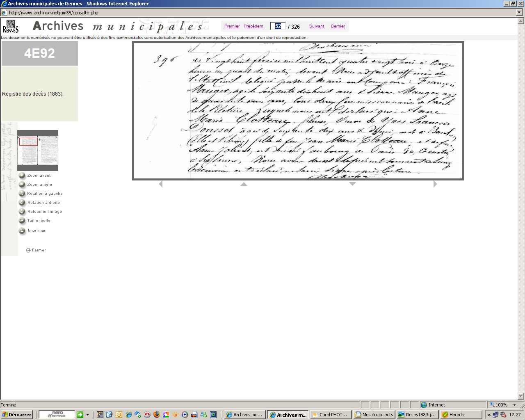
Task: Click the Zoom arrière icon
Action: [x=22, y=185]
